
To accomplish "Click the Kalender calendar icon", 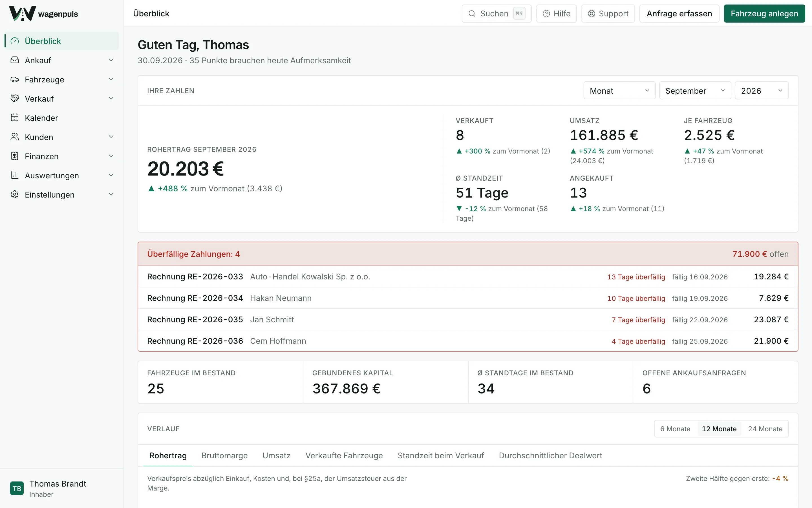I will pos(15,118).
